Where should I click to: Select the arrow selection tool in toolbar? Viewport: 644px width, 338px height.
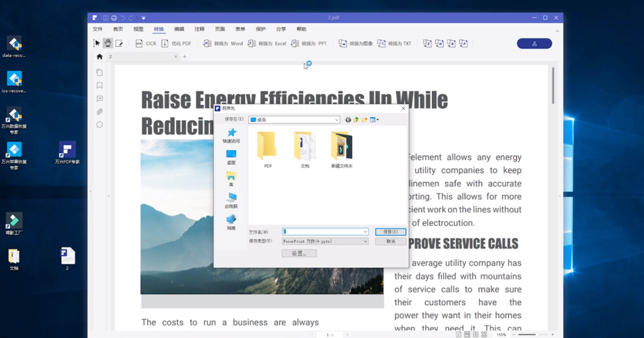(97, 43)
